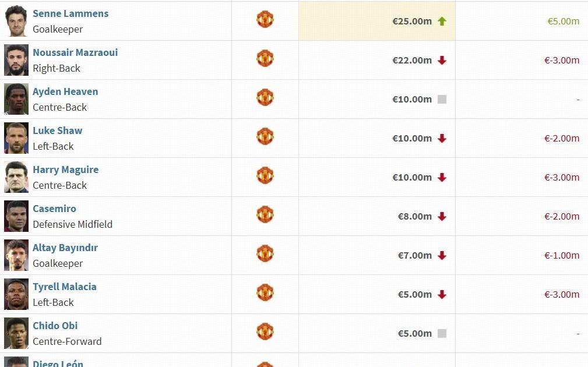Viewport: 588px width, 367px height.
Task: Click club crest beside Noussair Mazraoui
Action: pyautogui.click(x=265, y=58)
